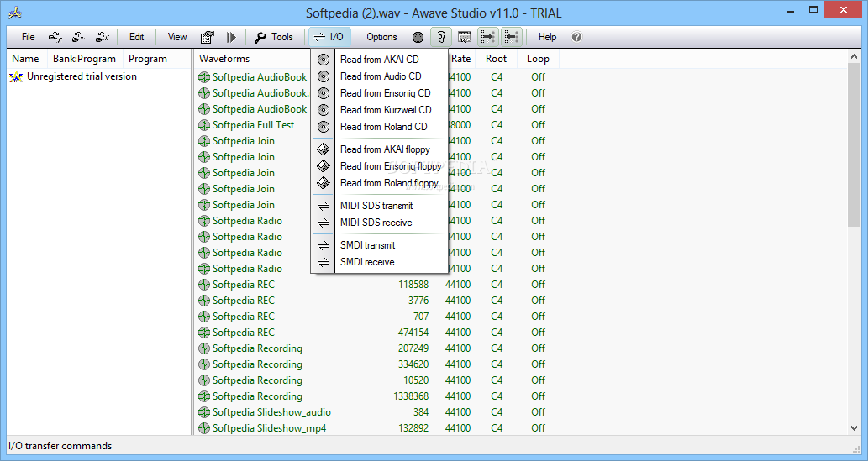Choose Read from AKAI CD
This screenshot has height=461, width=868.
coord(380,60)
